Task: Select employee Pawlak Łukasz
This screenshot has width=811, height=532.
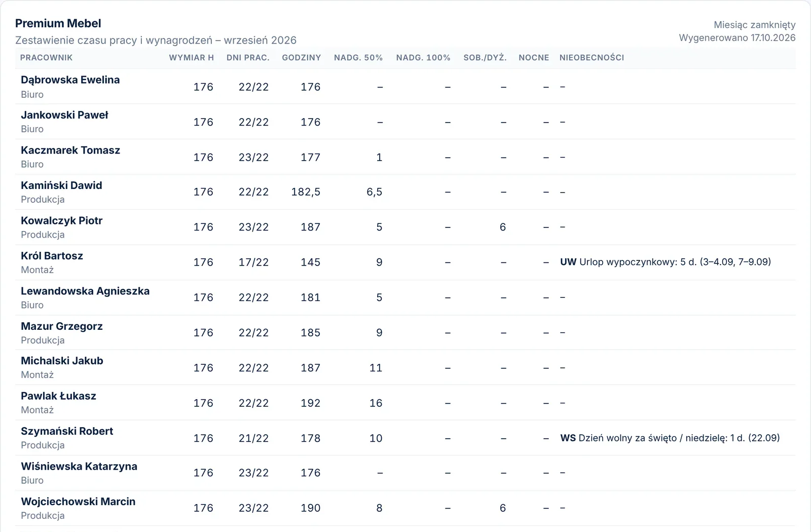Action: point(58,396)
